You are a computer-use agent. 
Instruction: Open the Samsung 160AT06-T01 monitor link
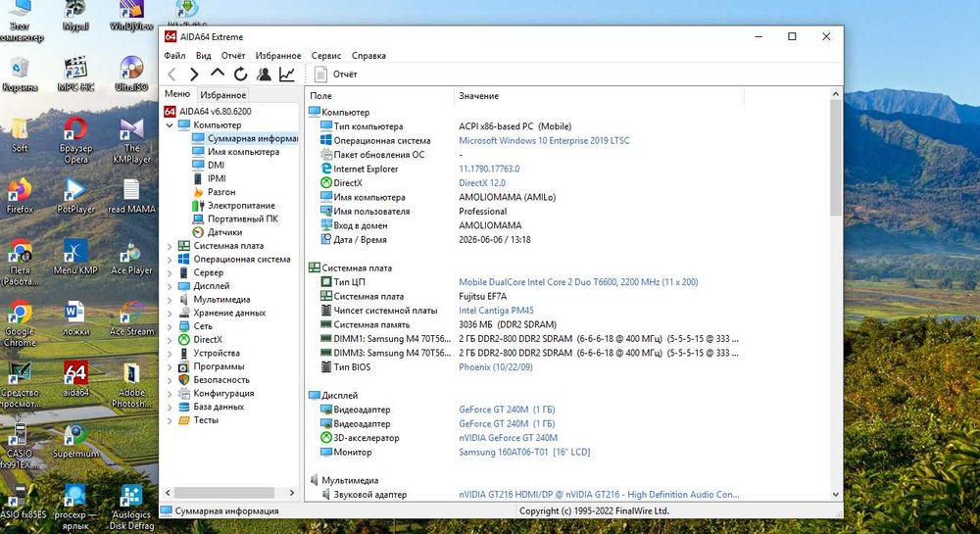(x=524, y=452)
